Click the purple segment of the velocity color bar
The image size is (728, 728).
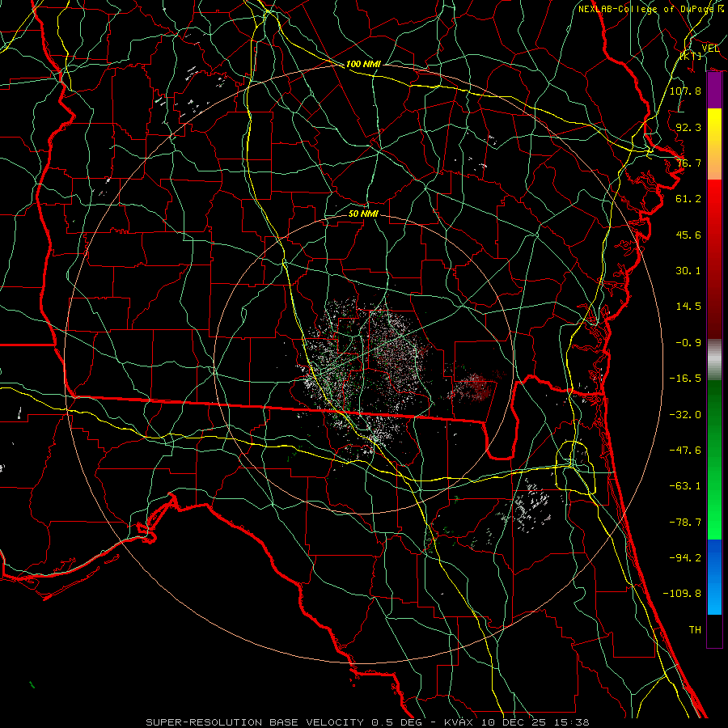tap(714, 91)
